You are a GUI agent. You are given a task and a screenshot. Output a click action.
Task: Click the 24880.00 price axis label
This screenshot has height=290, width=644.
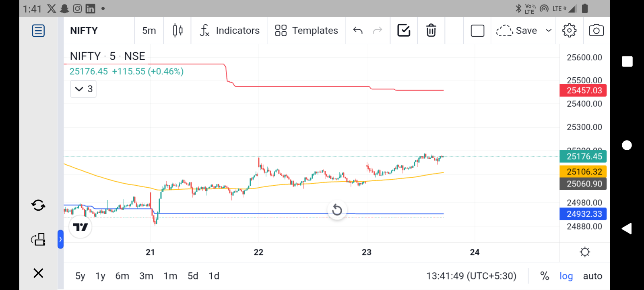[584, 226]
